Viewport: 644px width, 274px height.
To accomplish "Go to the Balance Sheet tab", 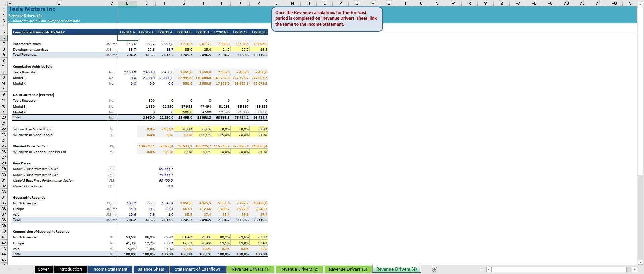I will (x=151, y=269).
